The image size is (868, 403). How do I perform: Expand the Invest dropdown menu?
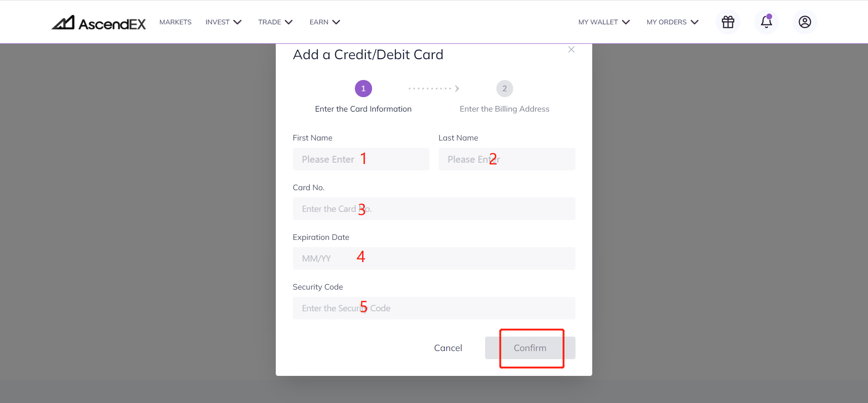(x=223, y=22)
